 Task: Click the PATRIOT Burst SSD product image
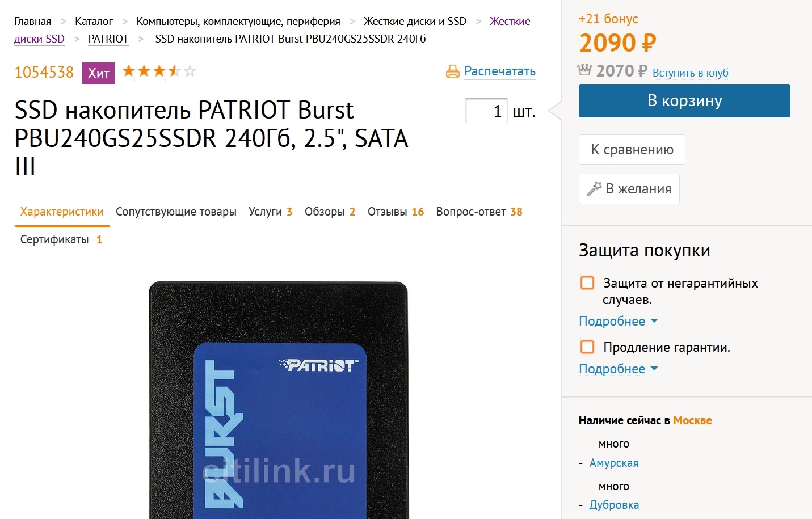point(279,400)
